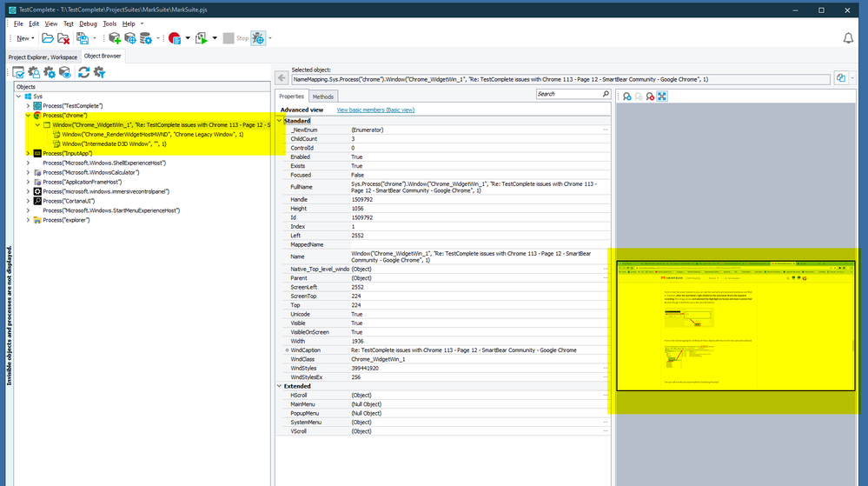
Task: Click the notifications bell icon
Action: click(848, 38)
